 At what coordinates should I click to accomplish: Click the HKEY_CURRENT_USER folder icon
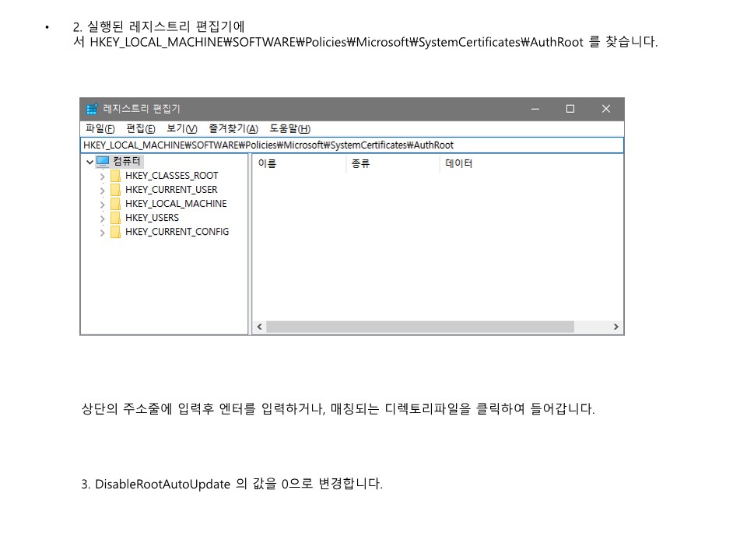(x=115, y=190)
